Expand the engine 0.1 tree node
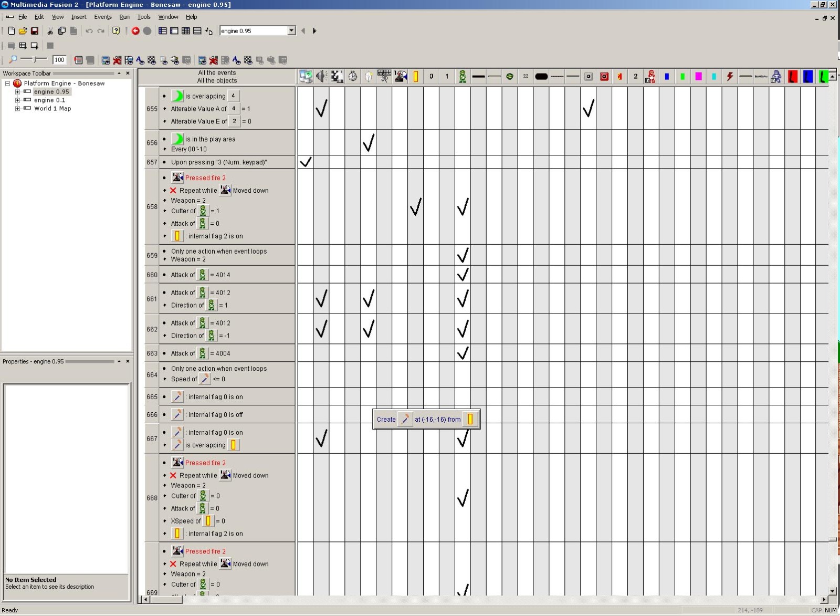The image size is (840, 616). 17,100
